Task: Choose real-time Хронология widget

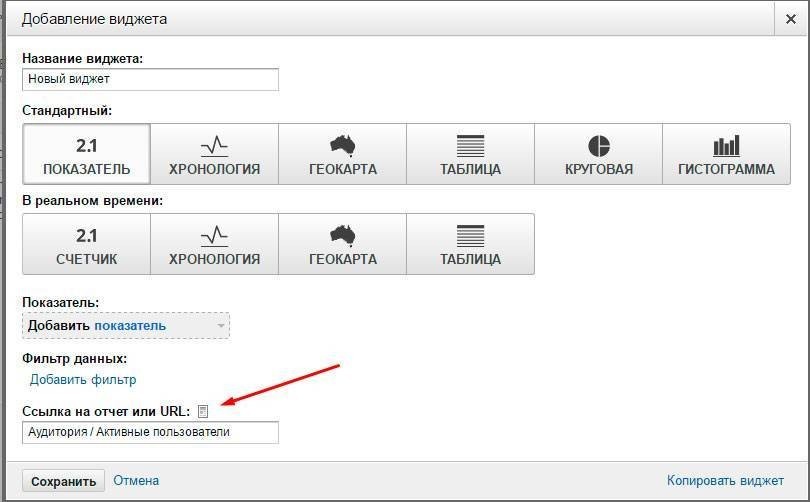Action: coord(214,244)
